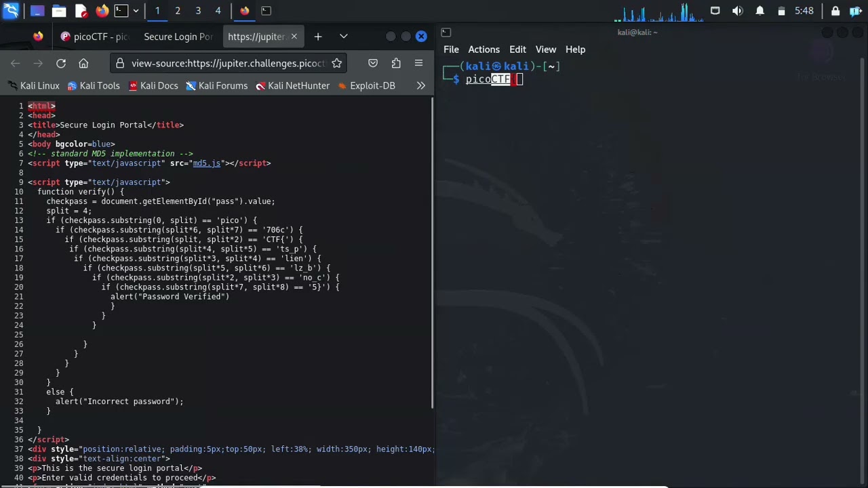Click the CPU graph panel monitor
Screen dimensions: 868x488
661,12
